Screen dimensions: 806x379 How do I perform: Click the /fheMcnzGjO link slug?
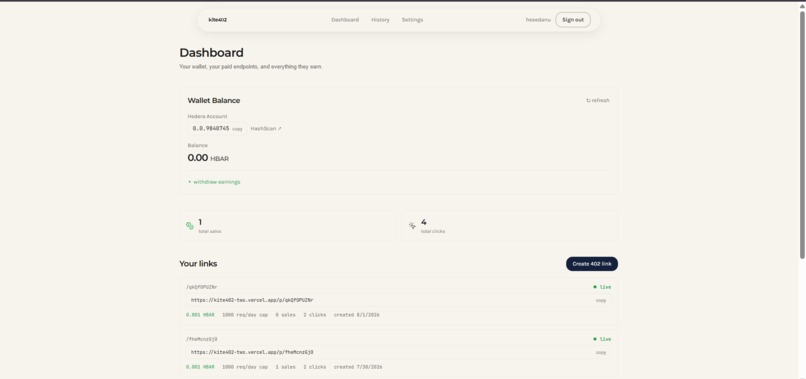[202, 339]
